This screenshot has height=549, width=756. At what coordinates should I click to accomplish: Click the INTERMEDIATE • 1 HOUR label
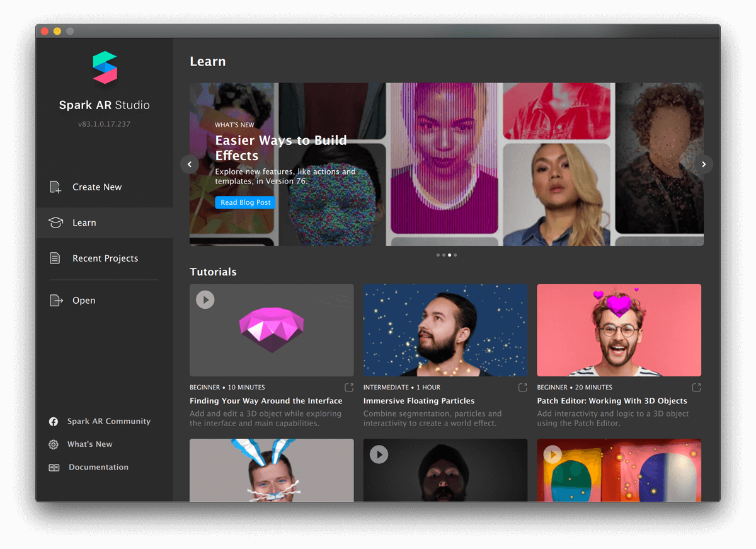(x=402, y=387)
